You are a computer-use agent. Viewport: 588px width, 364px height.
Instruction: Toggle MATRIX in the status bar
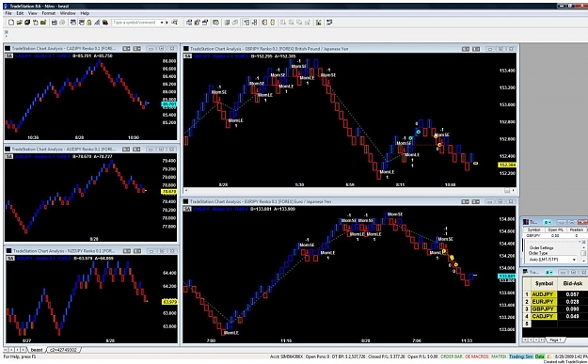click(x=499, y=356)
